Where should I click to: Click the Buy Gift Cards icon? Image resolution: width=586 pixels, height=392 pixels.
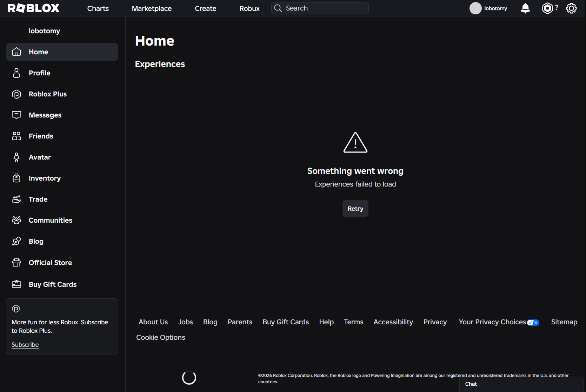pos(16,284)
